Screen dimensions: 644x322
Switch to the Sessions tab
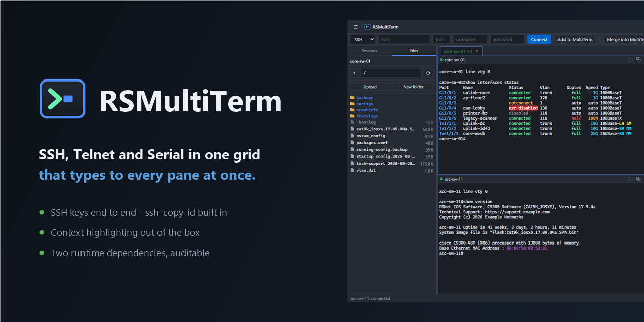tap(369, 51)
